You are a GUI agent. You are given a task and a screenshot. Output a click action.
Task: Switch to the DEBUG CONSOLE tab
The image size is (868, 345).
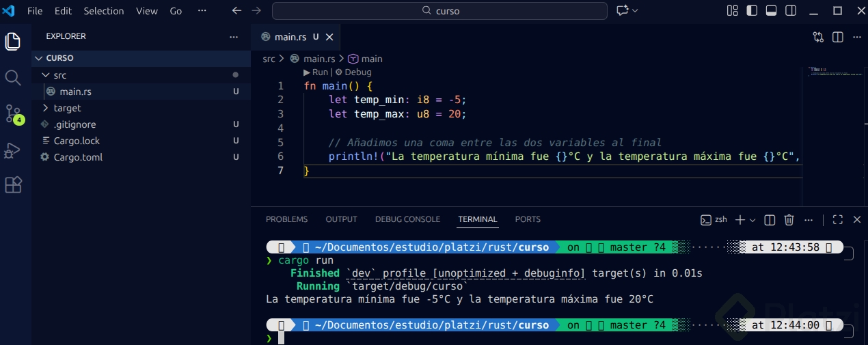407,219
